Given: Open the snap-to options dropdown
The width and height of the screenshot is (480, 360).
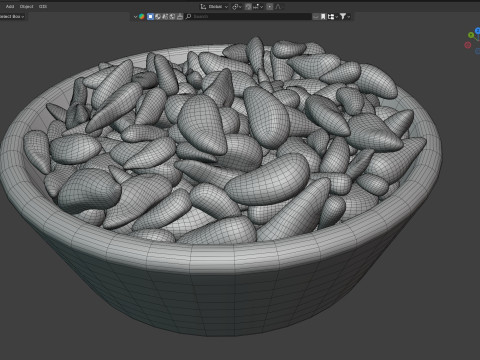Looking at the screenshot, I should 258,6.
